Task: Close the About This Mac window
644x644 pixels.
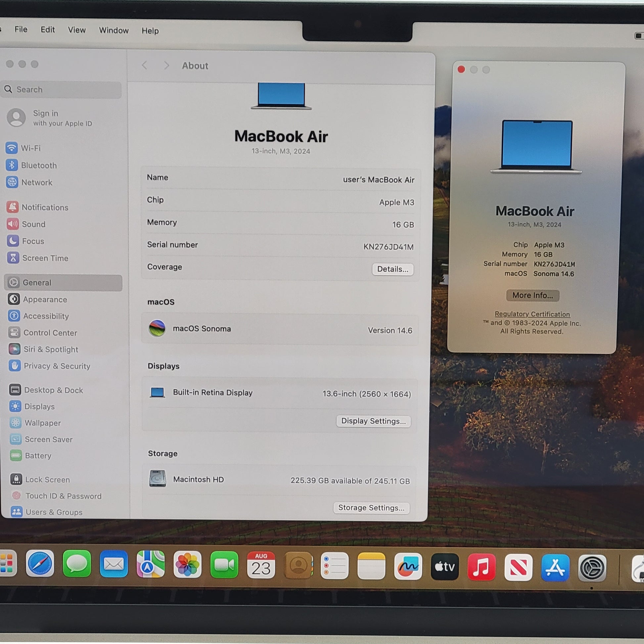Action: click(x=461, y=69)
